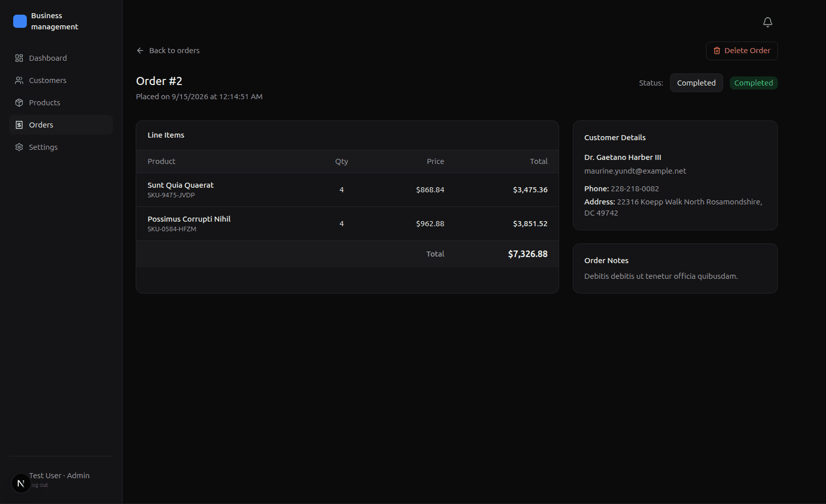Click the Dashboard grid icon

click(x=19, y=58)
